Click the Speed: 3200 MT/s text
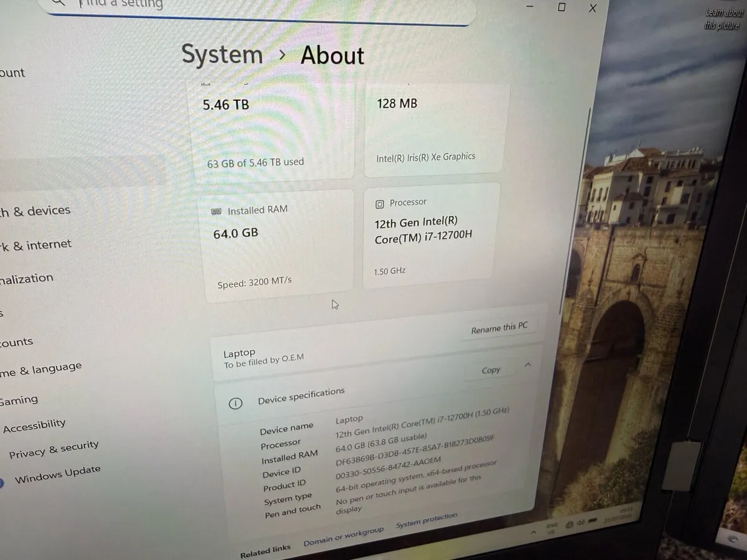747x560 pixels. point(254,283)
